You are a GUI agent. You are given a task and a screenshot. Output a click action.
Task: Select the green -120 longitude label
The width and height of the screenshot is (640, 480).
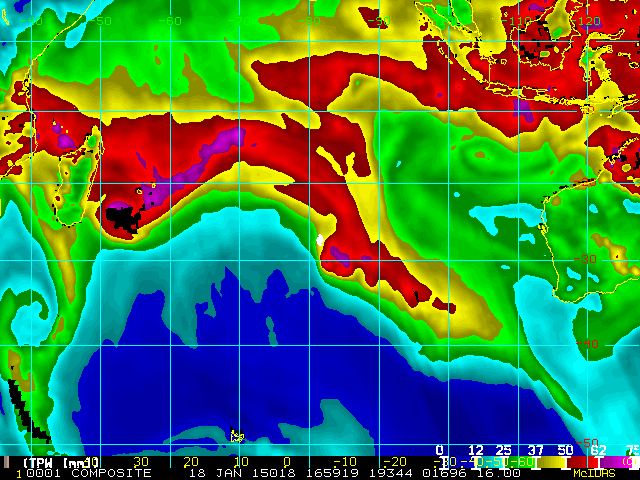click(x=584, y=20)
